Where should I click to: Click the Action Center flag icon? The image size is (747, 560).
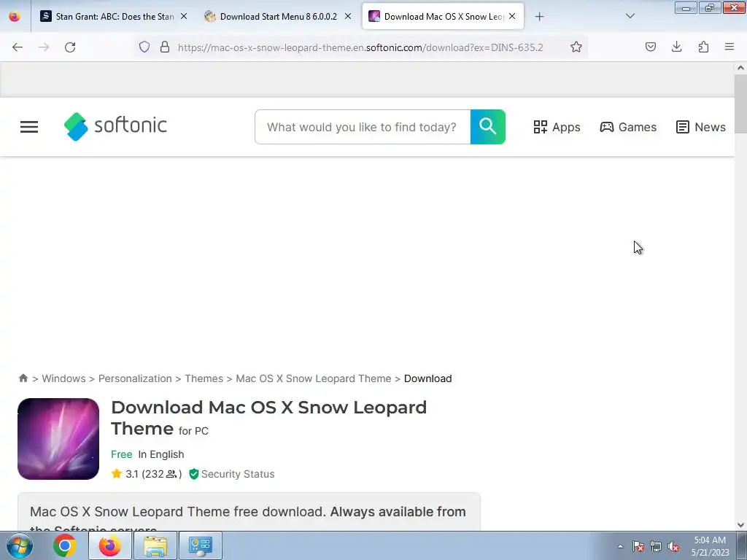click(x=638, y=547)
